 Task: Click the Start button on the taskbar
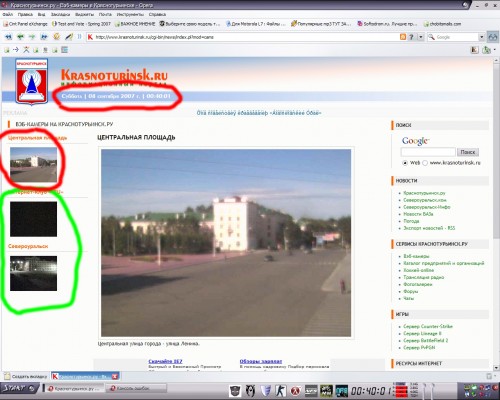pos(19,388)
